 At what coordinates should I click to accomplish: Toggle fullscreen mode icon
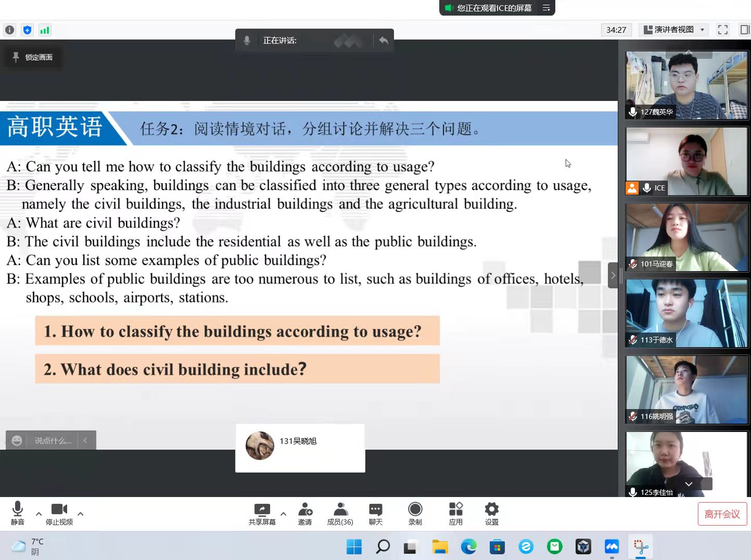point(722,30)
